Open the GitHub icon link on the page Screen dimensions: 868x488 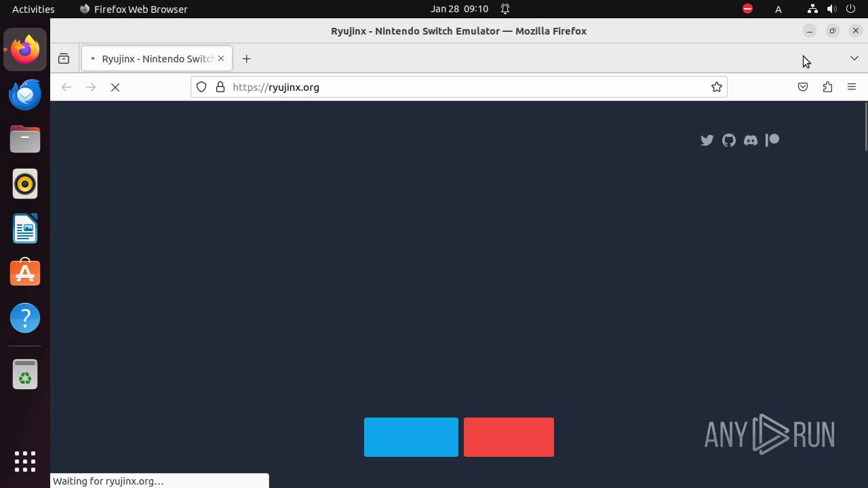(729, 140)
